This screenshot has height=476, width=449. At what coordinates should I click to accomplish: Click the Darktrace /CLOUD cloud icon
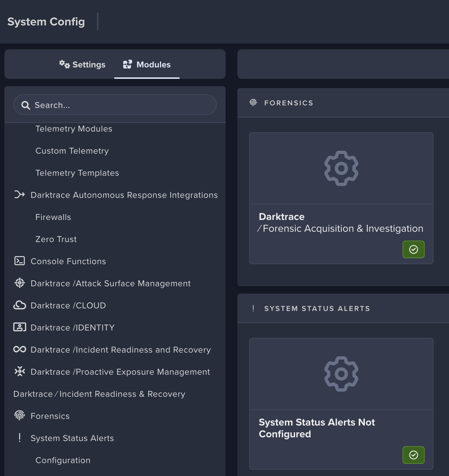point(20,305)
